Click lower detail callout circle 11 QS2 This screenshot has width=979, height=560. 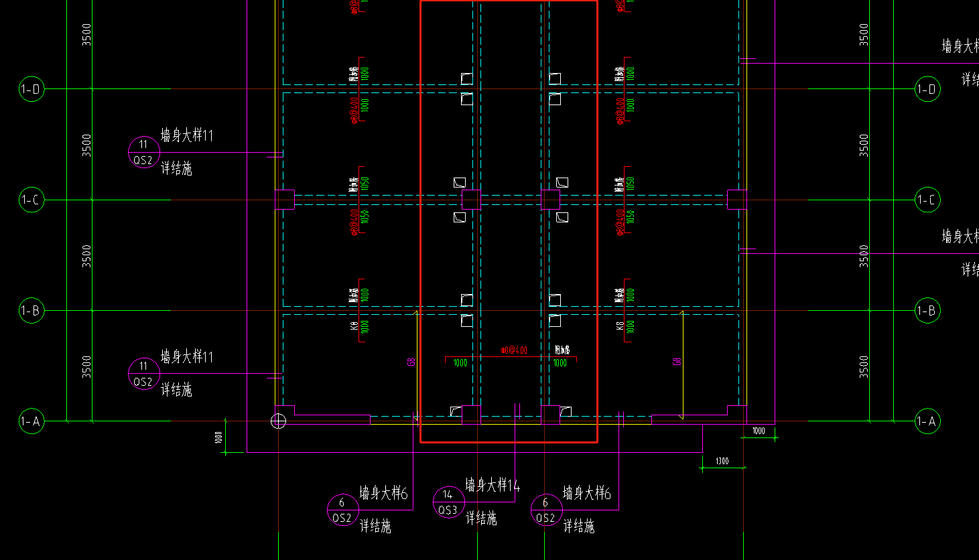coord(143,374)
